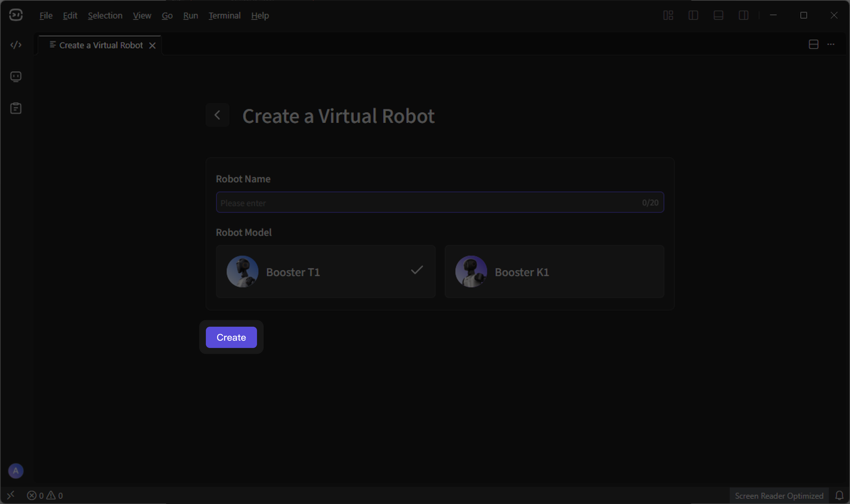Open the Go menu
The image size is (850, 504).
click(x=167, y=16)
